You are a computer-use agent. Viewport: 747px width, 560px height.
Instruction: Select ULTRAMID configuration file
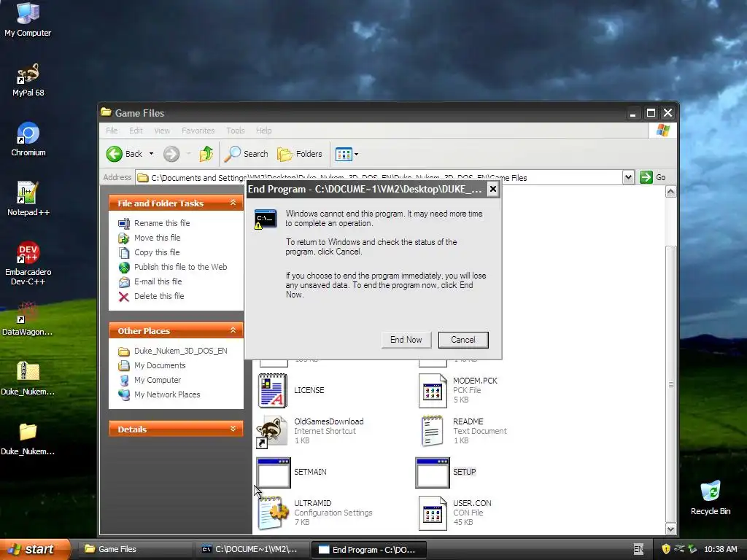273,513
